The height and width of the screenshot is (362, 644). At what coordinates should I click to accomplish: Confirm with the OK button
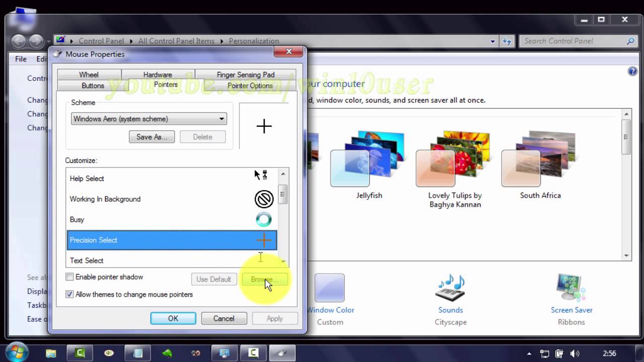point(173,318)
